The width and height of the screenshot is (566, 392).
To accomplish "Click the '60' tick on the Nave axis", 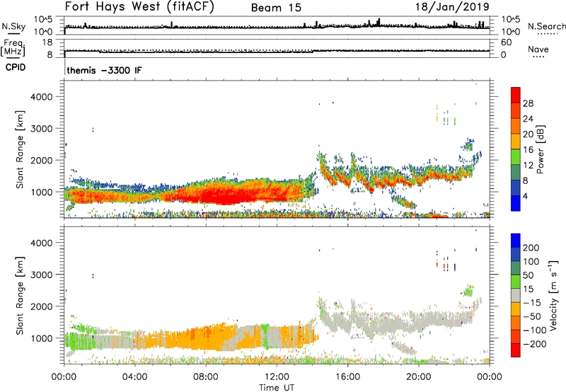I will click(x=507, y=42).
